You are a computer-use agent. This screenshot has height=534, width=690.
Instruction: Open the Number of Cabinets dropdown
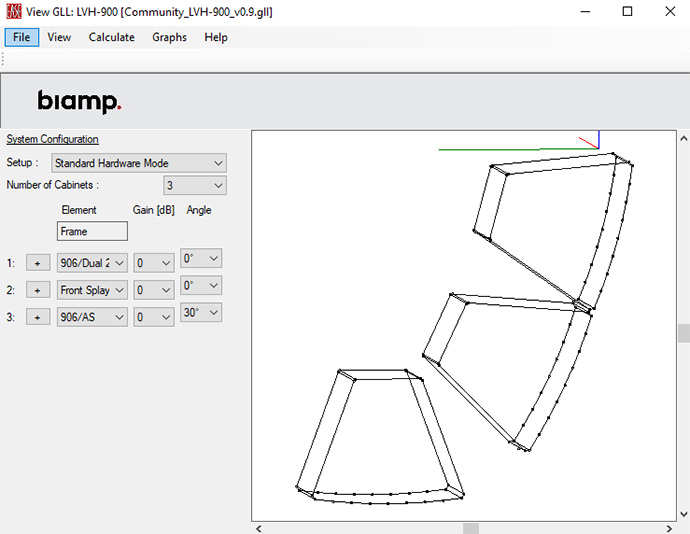click(x=195, y=185)
